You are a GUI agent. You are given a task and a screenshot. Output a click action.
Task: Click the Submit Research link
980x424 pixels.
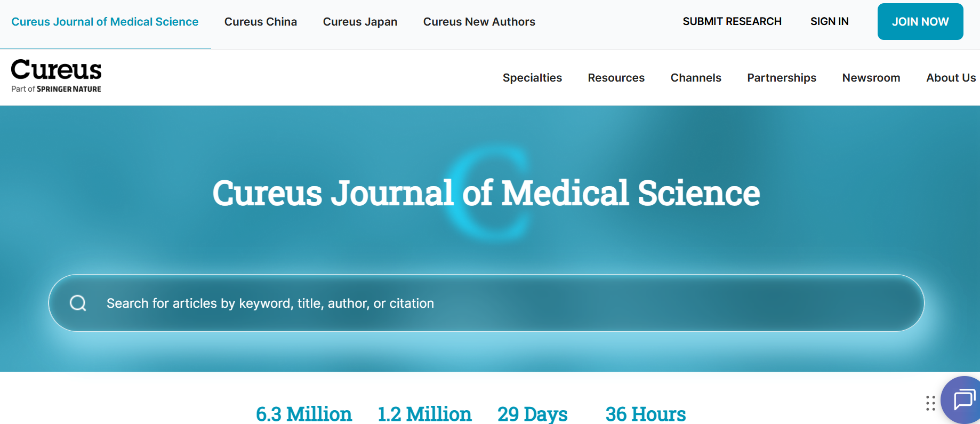[x=732, y=21]
